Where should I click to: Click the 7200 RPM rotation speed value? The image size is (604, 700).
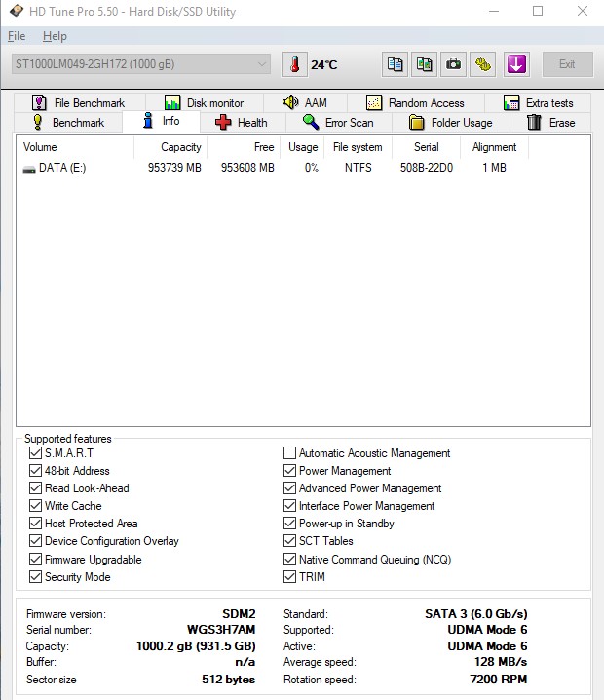click(x=498, y=680)
